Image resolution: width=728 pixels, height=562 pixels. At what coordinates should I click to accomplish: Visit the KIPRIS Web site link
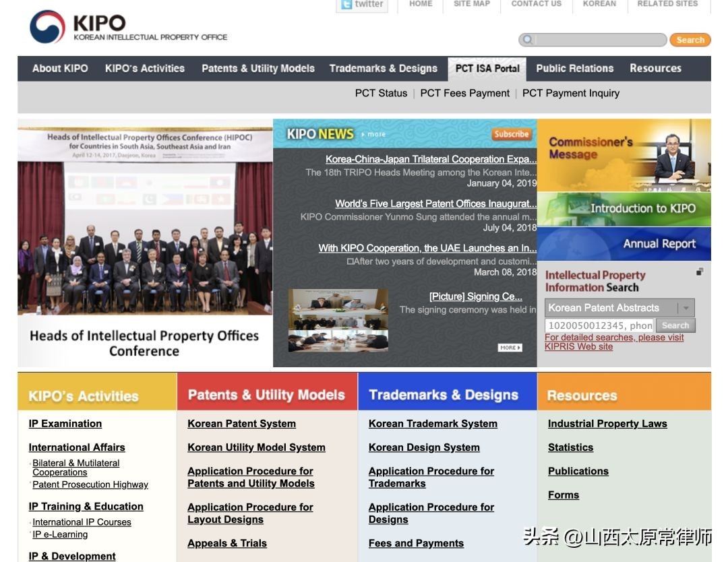(x=578, y=346)
